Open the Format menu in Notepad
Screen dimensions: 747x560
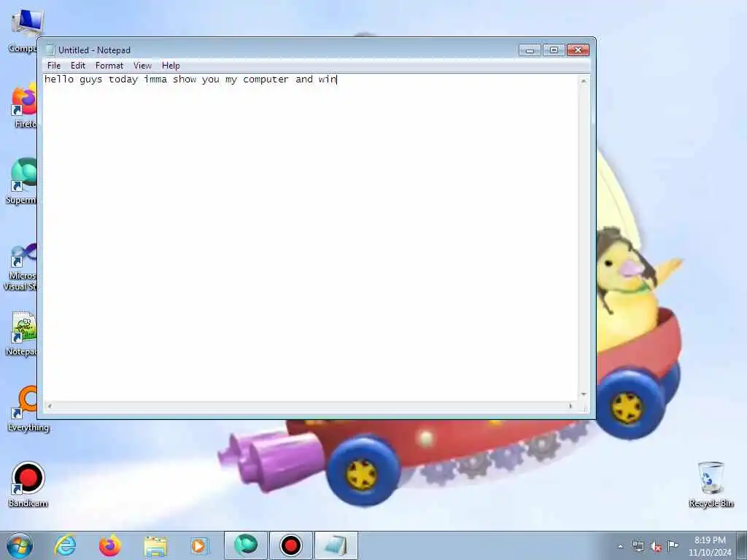[x=109, y=65]
